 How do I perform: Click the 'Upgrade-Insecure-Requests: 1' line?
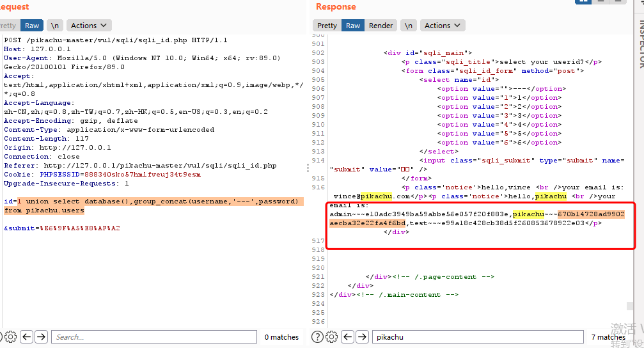click(x=66, y=184)
